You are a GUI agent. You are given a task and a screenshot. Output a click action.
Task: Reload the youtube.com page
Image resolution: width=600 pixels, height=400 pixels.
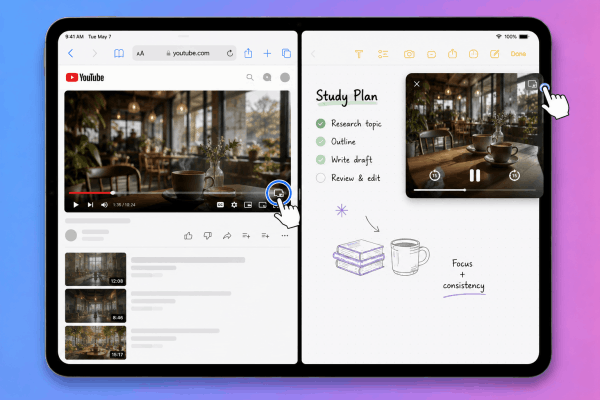click(x=230, y=53)
